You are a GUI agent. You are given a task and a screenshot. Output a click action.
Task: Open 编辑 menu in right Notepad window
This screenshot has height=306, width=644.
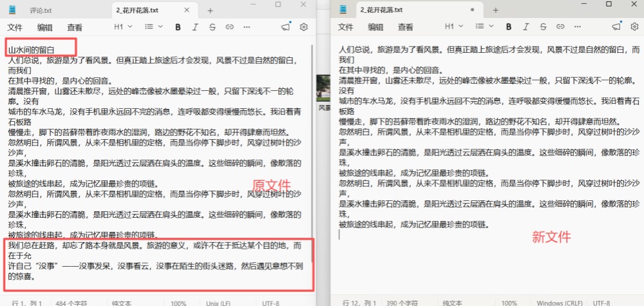coord(375,27)
